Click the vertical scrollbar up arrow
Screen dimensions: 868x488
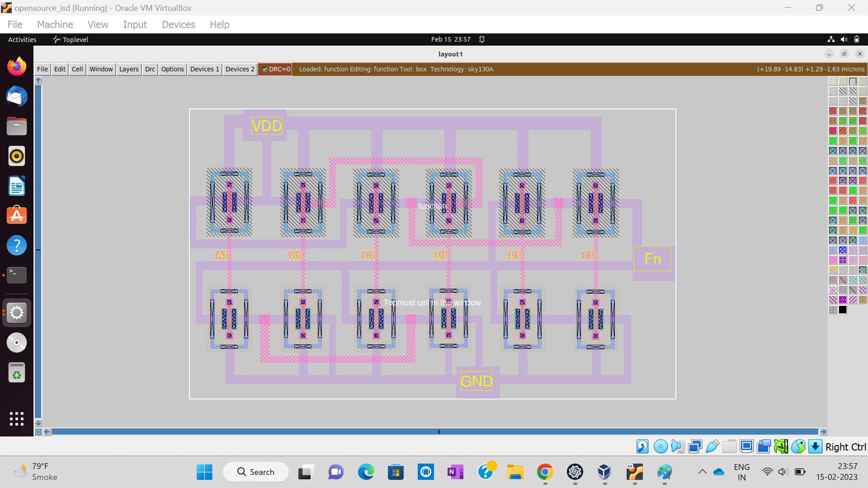point(38,80)
